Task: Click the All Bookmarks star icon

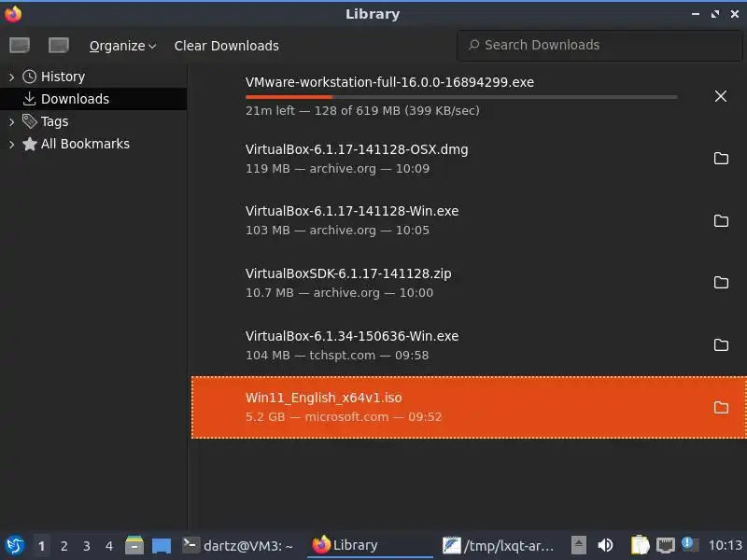Action: (x=30, y=144)
